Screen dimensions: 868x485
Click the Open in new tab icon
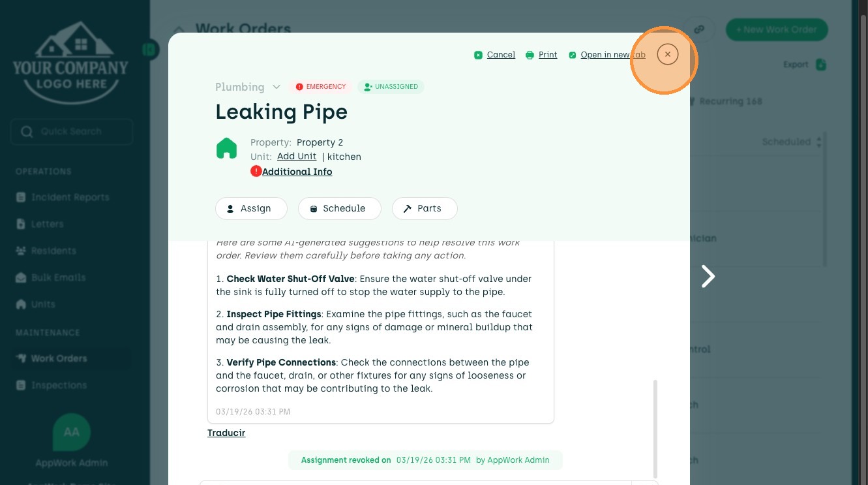tap(573, 55)
